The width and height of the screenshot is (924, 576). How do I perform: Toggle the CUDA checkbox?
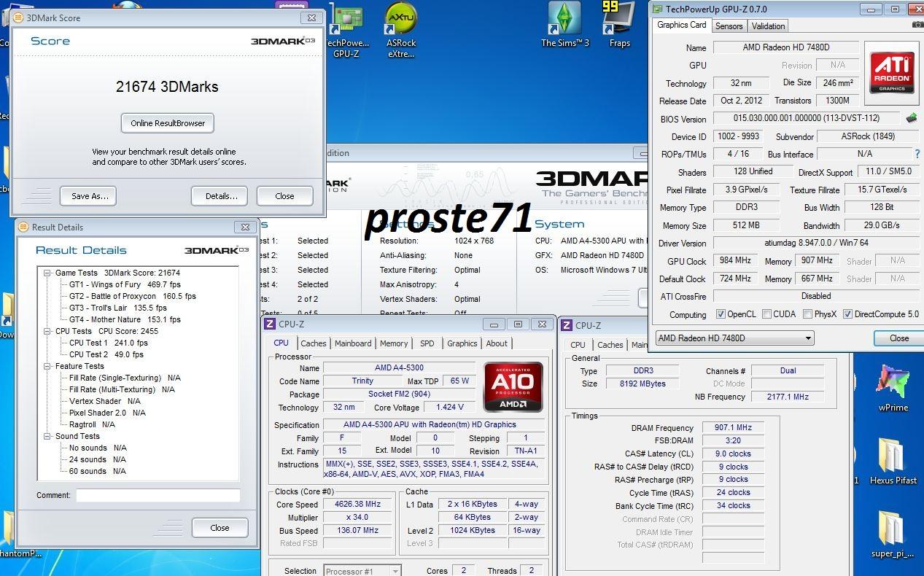click(x=766, y=314)
